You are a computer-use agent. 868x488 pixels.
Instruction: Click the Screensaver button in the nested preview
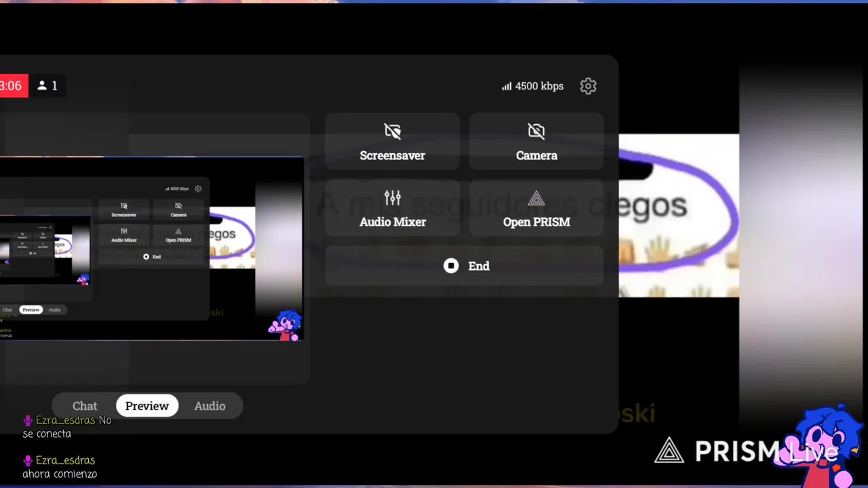tap(123, 209)
